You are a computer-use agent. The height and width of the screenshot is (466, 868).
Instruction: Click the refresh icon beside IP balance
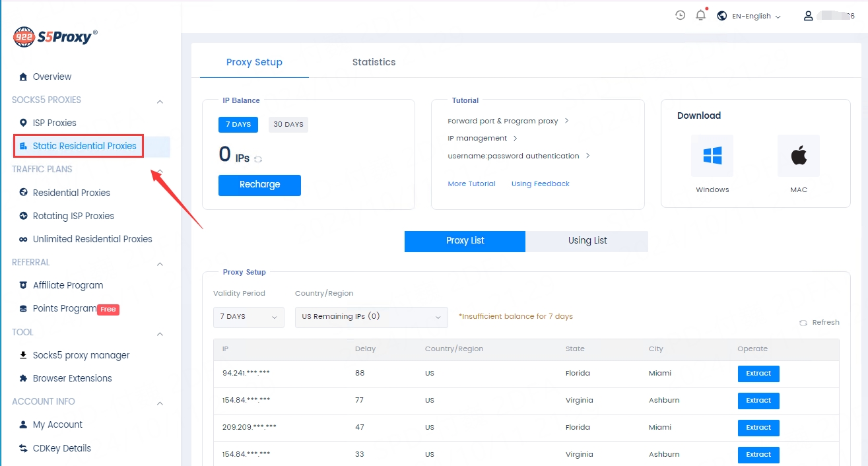click(x=258, y=159)
